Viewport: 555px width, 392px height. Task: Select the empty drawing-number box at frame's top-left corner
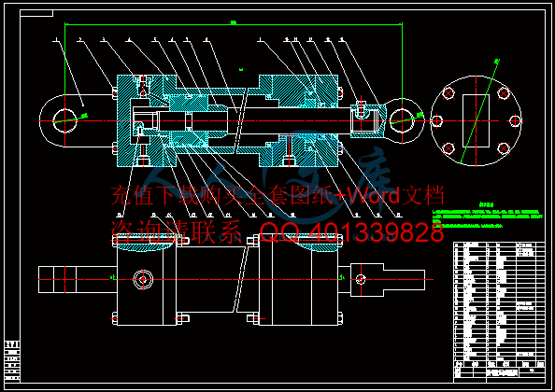click(x=36, y=13)
